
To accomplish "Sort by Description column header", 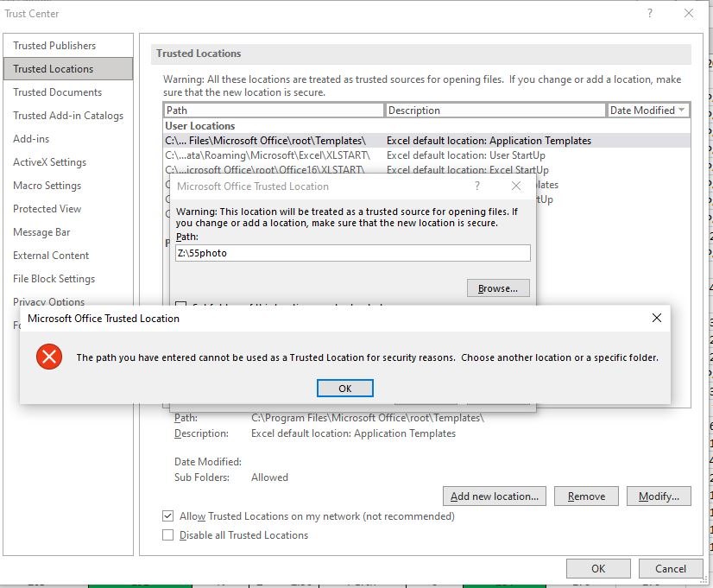I will coord(495,110).
